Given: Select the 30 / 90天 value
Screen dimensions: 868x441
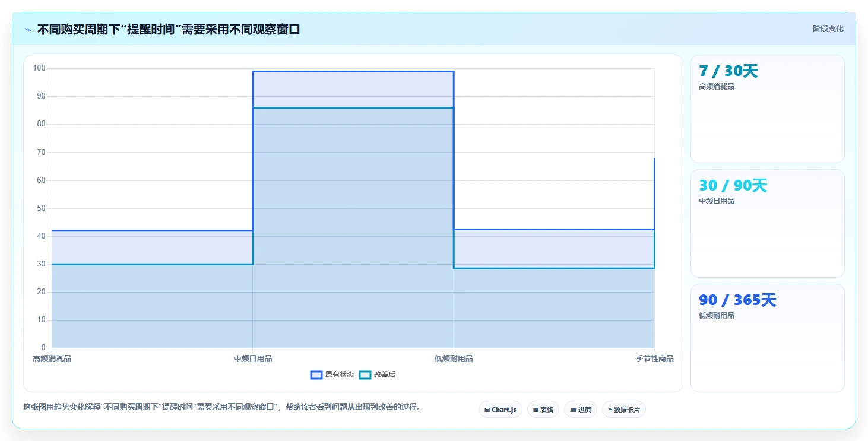Looking at the screenshot, I should [733, 186].
